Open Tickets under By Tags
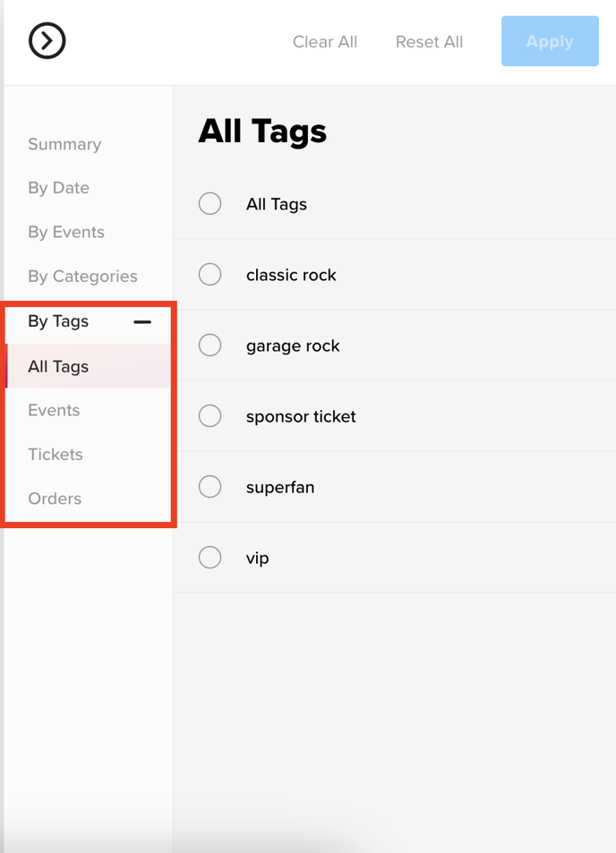The image size is (616, 853). (56, 455)
